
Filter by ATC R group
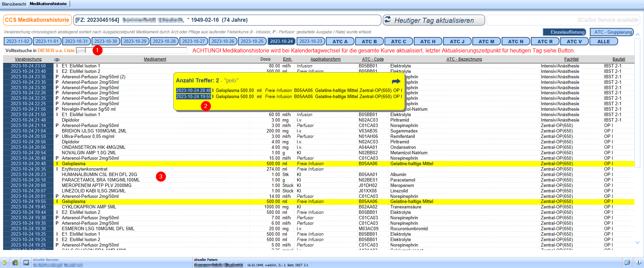(x=545, y=42)
